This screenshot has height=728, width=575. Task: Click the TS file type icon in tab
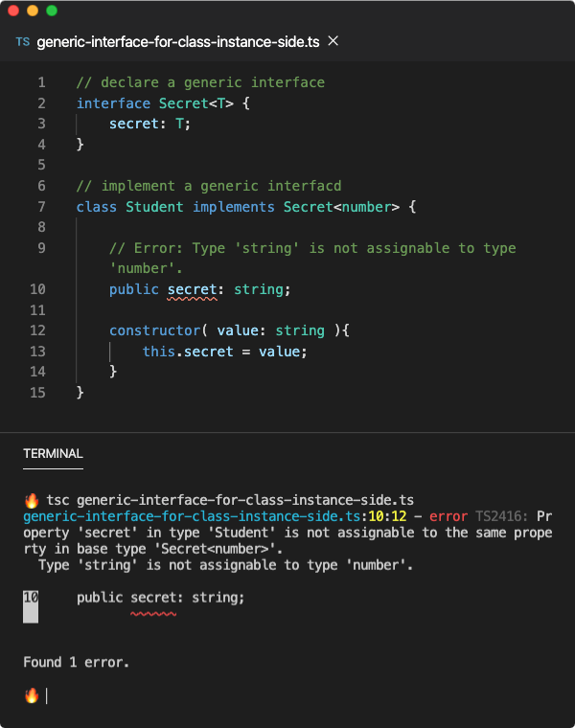tap(23, 42)
